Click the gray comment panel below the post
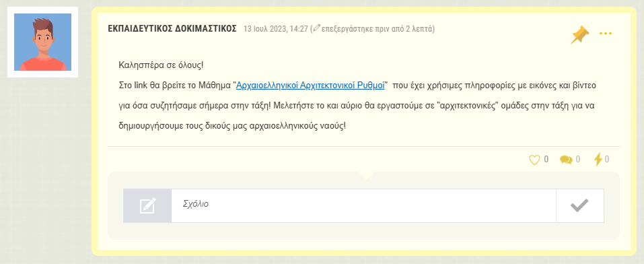The image size is (644, 264). [363, 205]
